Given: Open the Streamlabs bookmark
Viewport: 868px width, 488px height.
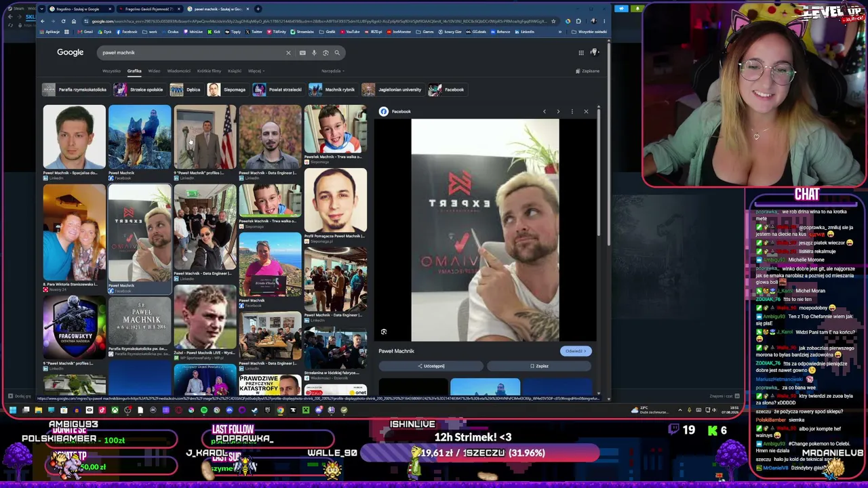Looking at the screenshot, I should pyautogui.click(x=302, y=32).
